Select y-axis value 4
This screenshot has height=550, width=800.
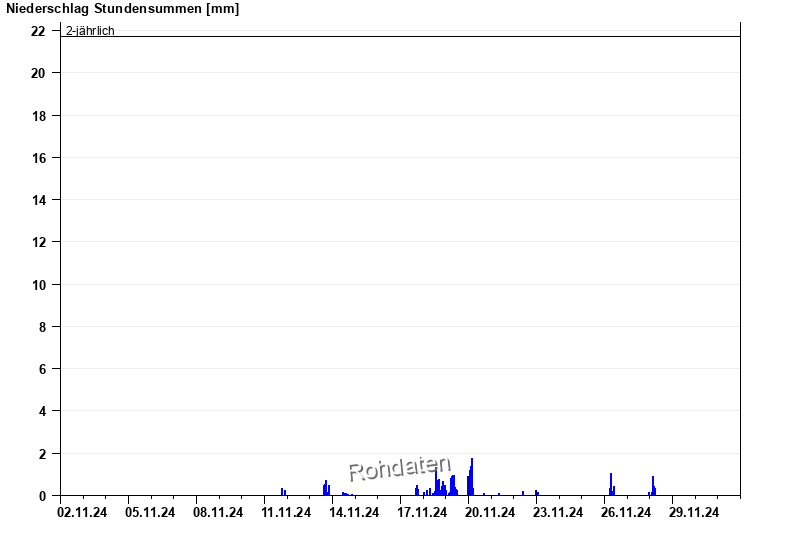pyautogui.click(x=42, y=411)
